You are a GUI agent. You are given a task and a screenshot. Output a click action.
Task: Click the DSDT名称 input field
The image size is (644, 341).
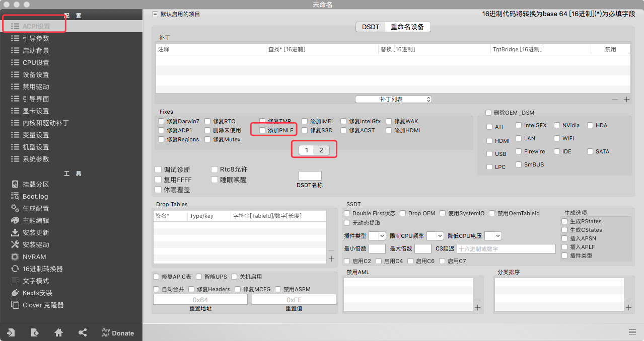click(310, 176)
